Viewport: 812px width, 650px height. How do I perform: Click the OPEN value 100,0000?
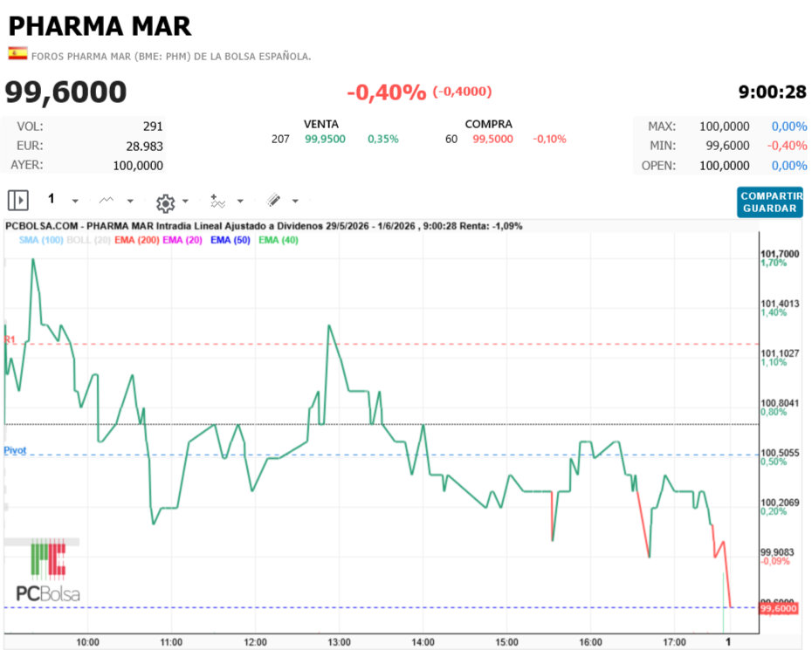coord(725,166)
